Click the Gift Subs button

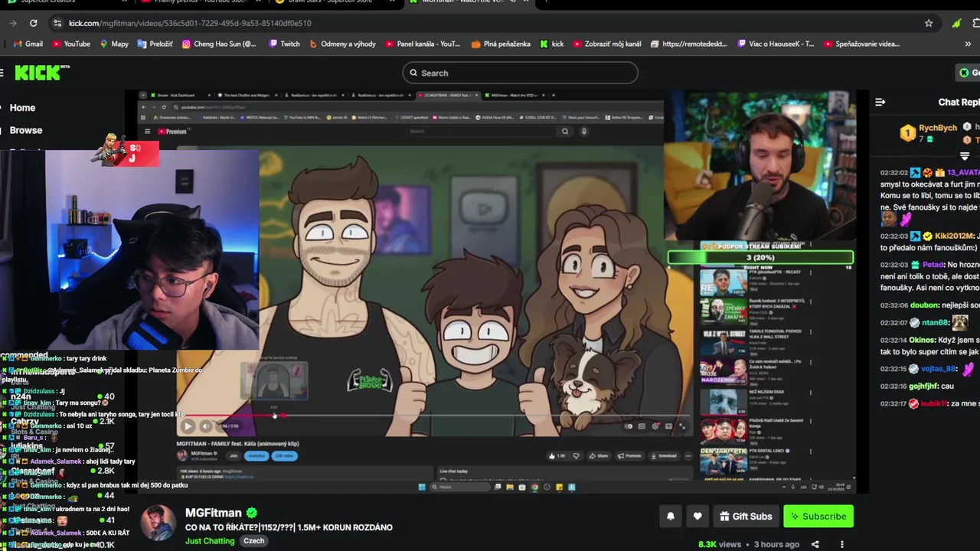click(x=746, y=517)
